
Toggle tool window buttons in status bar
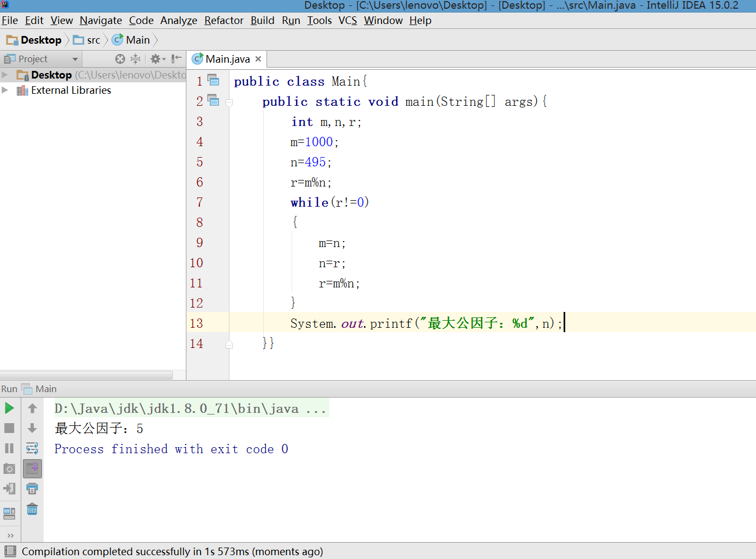10,551
